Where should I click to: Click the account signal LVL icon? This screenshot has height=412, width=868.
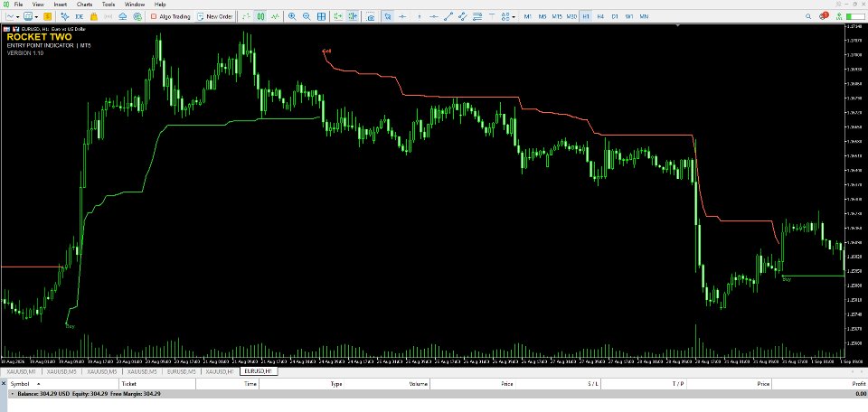click(x=839, y=16)
